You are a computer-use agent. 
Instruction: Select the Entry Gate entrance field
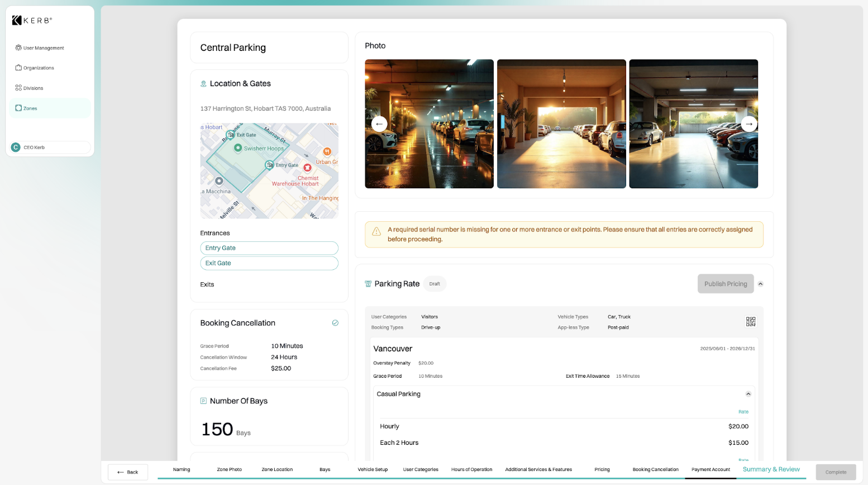pos(269,248)
